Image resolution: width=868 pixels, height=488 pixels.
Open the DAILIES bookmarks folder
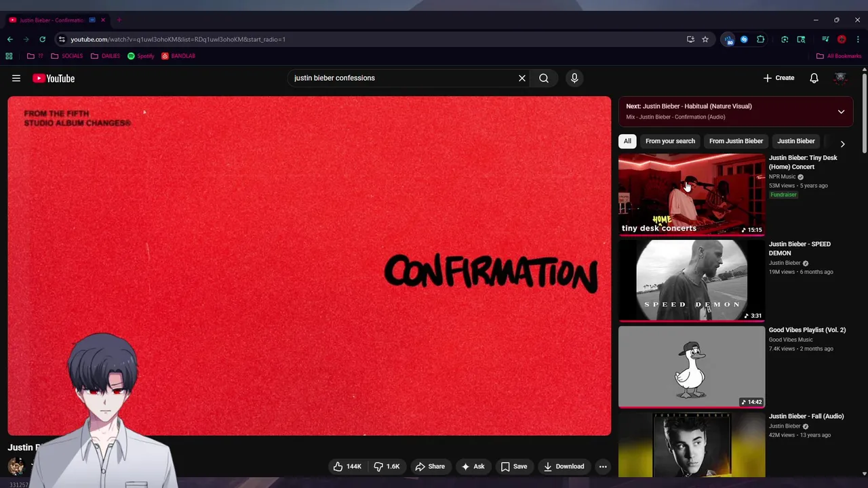105,56
